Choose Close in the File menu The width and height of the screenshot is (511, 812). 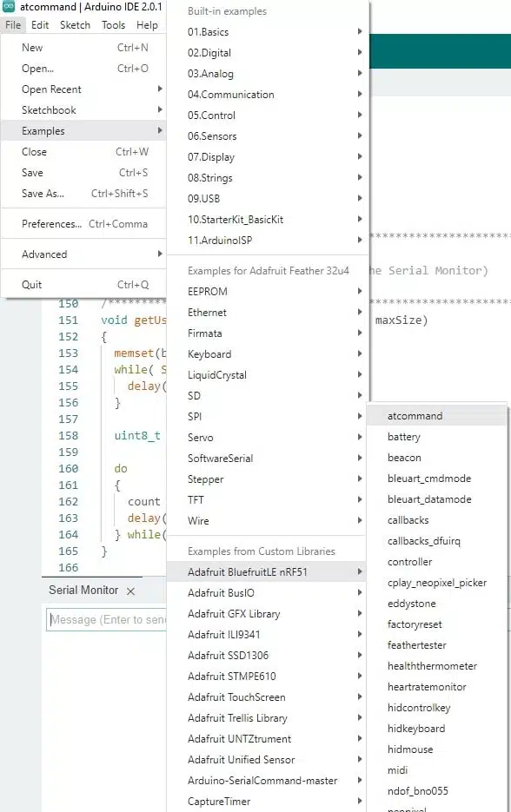83,152
